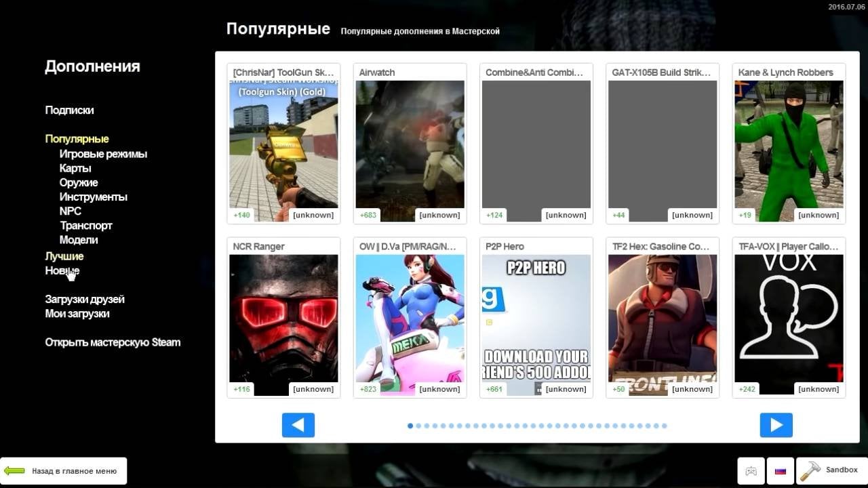Filter by Транспорт
868x488 pixels.
86,226
